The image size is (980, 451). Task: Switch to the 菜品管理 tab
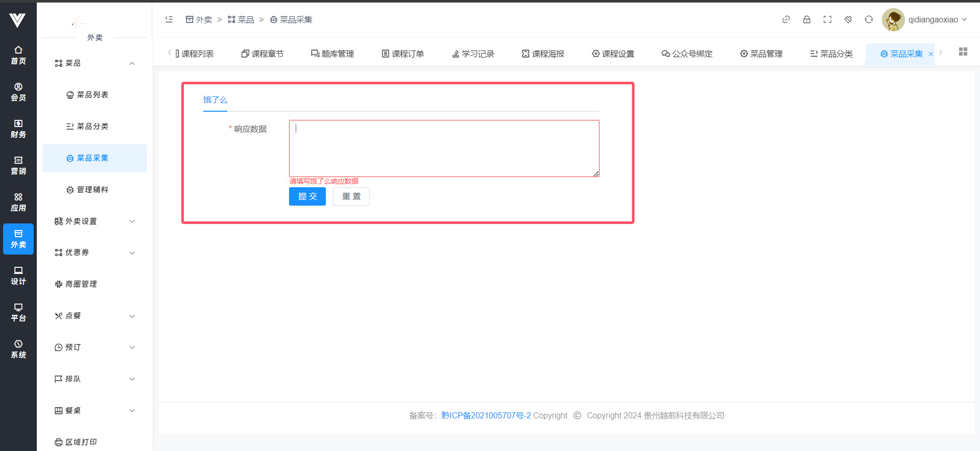coord(761,54)
